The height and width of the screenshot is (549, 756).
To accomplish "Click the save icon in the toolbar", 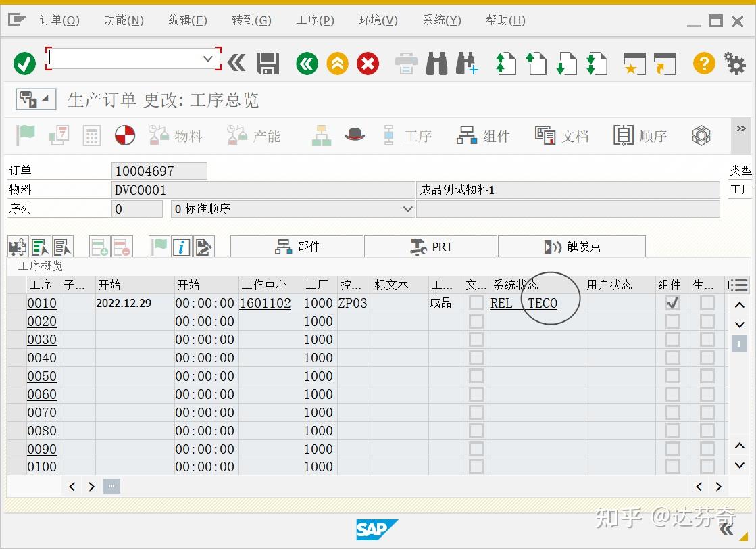I will coord(268,63).
